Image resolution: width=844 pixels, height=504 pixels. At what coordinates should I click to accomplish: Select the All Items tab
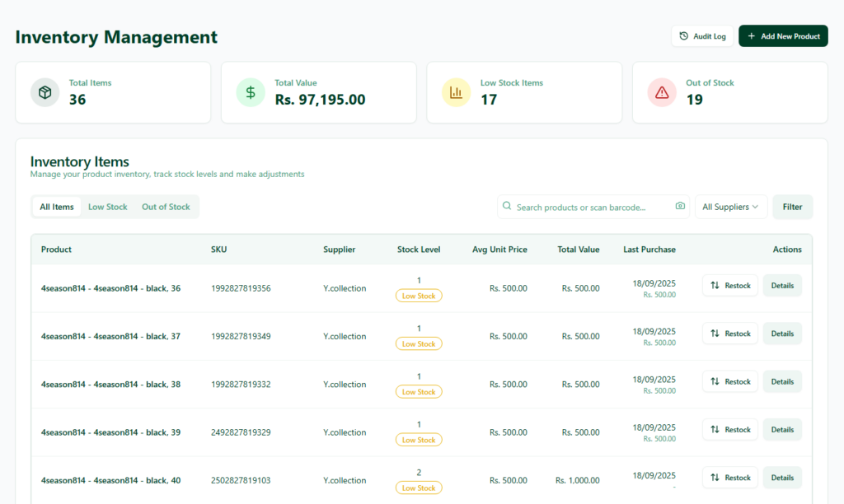(x=57, y=207)
